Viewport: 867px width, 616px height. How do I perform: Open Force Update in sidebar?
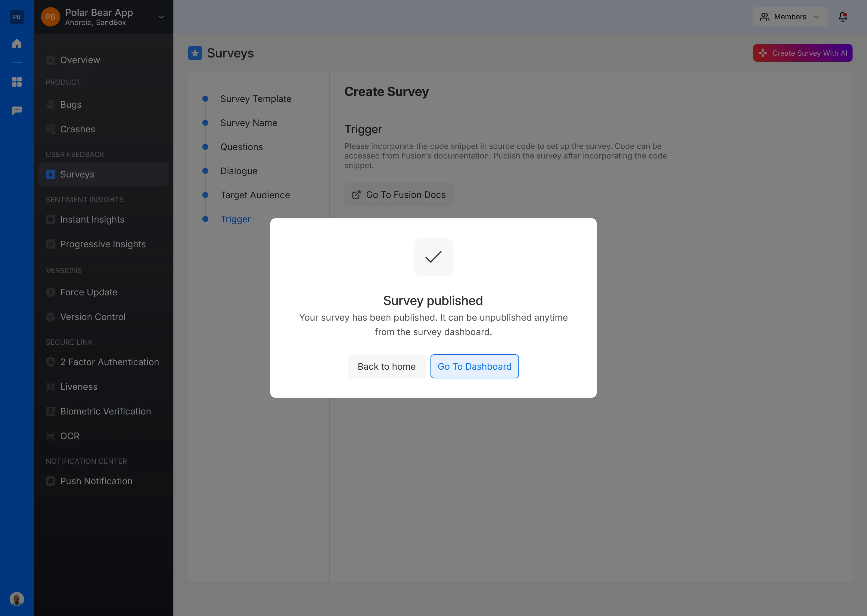[x=89, y=292]
